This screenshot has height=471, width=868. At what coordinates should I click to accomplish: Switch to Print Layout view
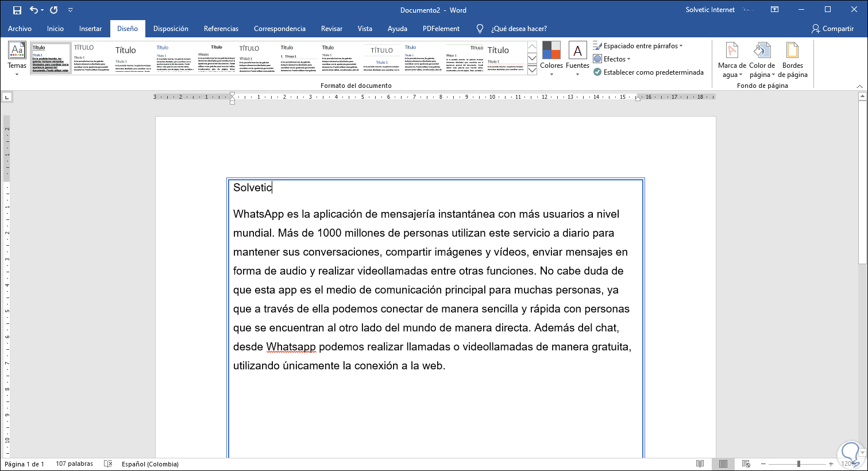coord(723,464)
